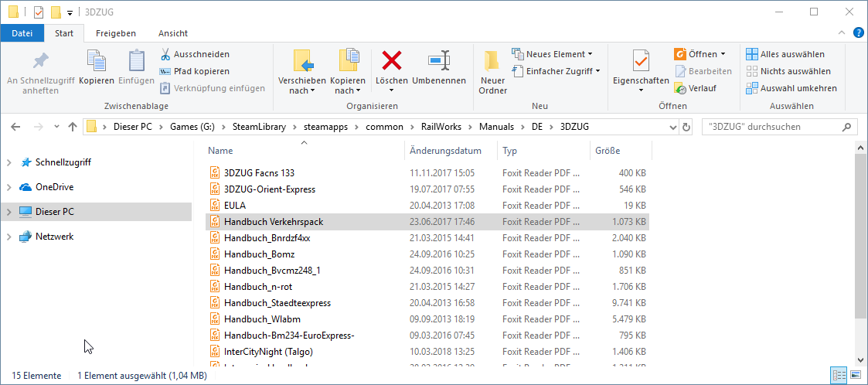Go up one folder level arrow
This screenshot has height=385, width=868.
73,127
